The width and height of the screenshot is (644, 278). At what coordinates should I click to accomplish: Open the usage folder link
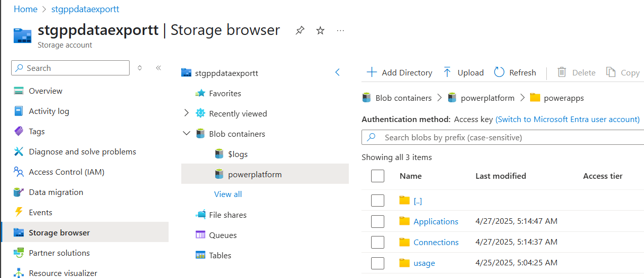pyautogui.click(x=424, y=263)
